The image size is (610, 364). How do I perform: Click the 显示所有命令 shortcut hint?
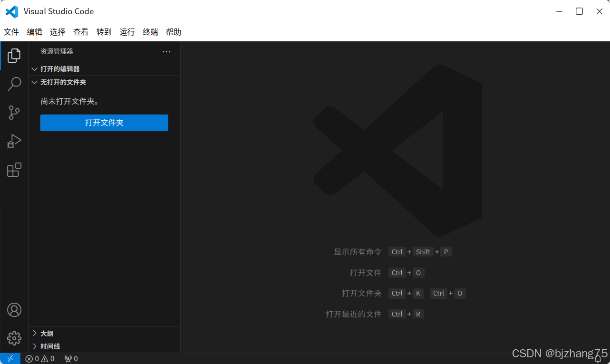[358, 252]
